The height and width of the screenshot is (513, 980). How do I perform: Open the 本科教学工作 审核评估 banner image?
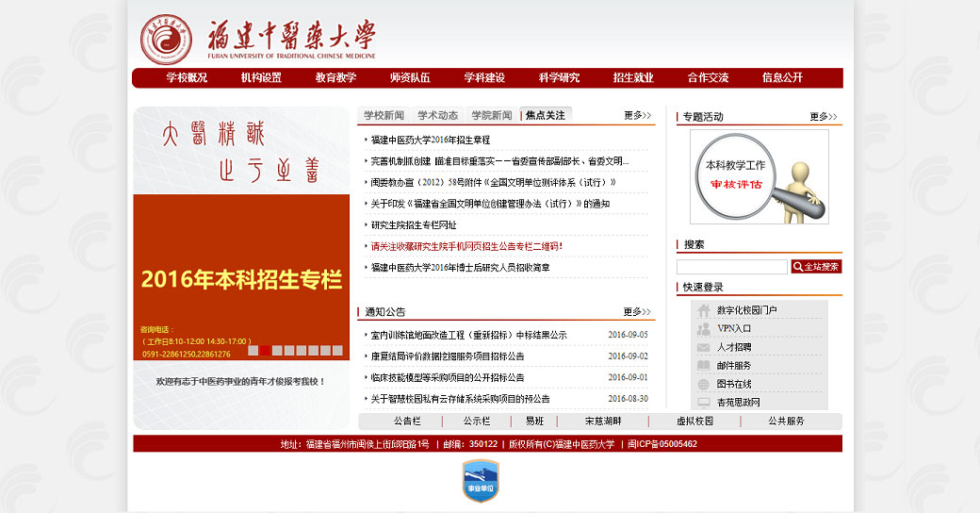coord(759,177)
